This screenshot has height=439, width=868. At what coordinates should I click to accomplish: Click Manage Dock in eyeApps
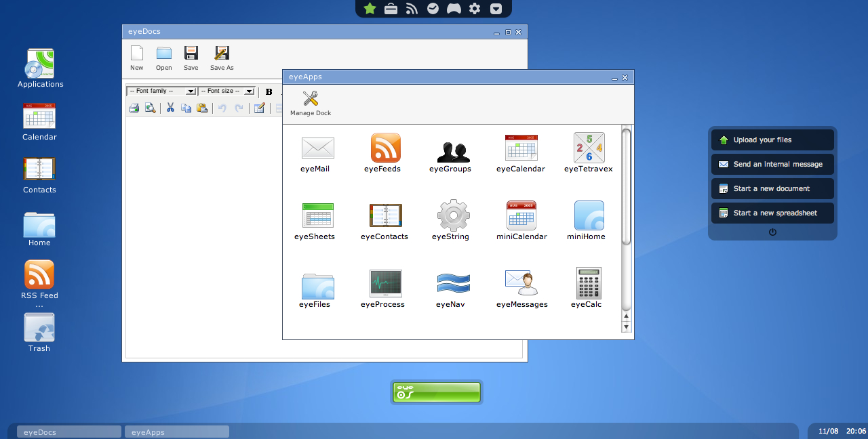311,104
